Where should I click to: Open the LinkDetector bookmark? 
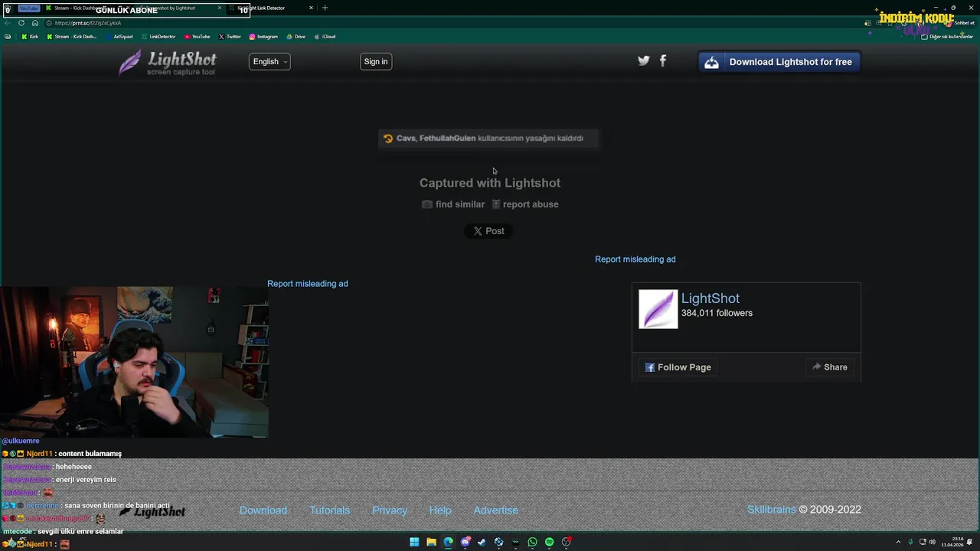click(x=158, y=37)
